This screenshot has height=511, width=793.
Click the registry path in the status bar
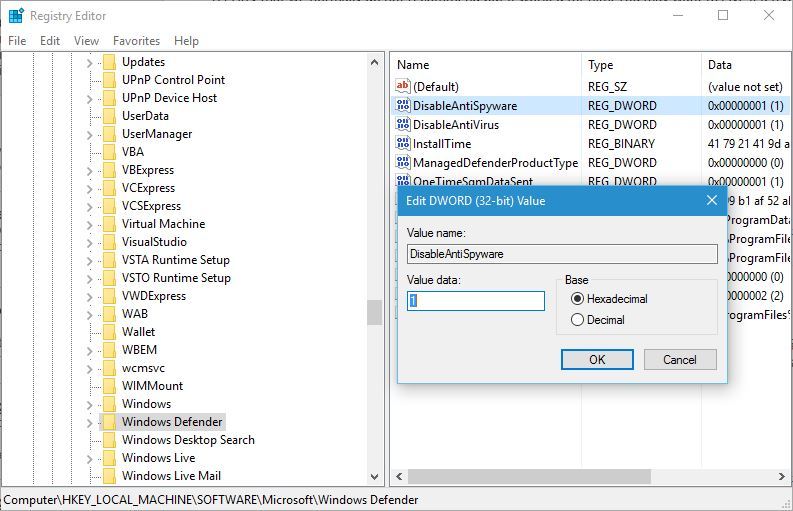[x=210, y=500]
